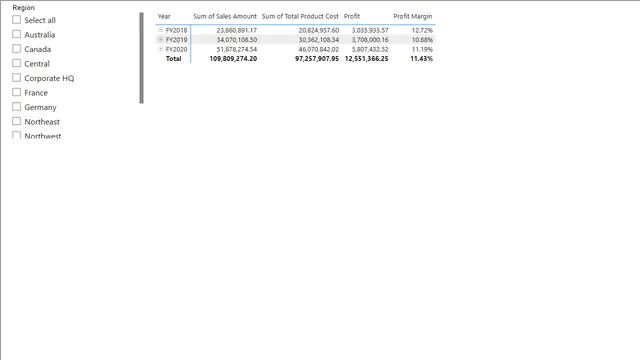
Task: Select profit value 5,807,432.52
Action: pos(370,49)
